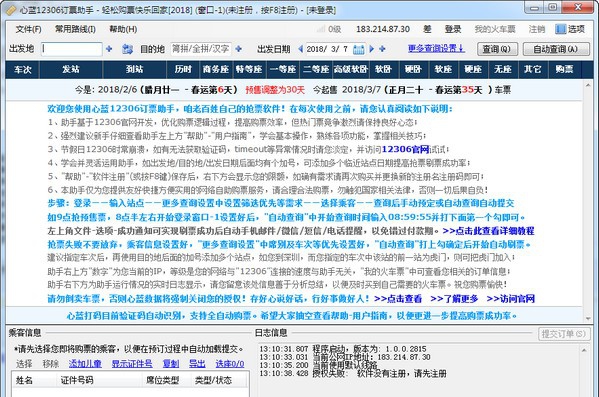This screenshot has width=599, height=397.
Task: Click the 添加儿童 link
Action: click(x=85, y=363)
